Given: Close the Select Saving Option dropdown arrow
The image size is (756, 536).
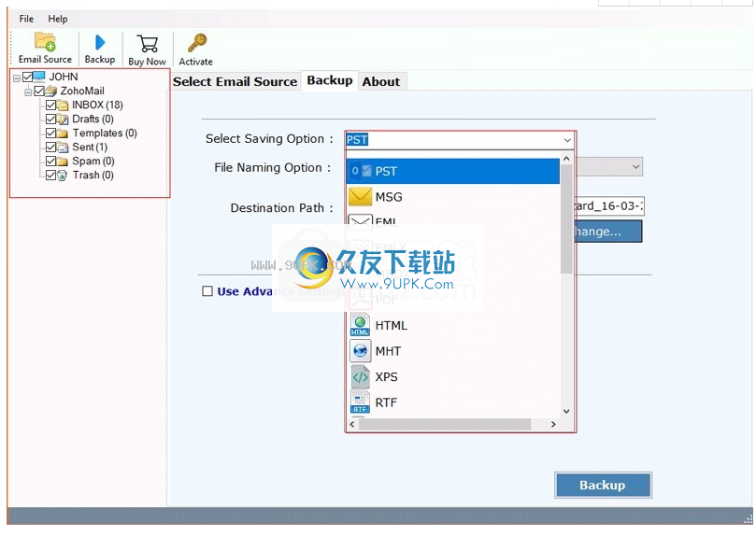Looking at the screenshot, I should [x=567, y=140].
